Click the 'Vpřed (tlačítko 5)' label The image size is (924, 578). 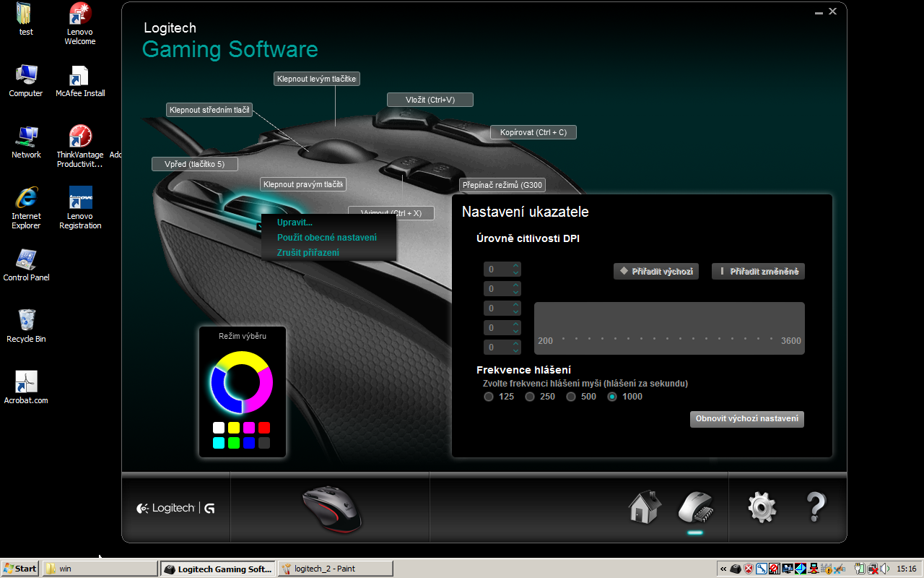195,164
